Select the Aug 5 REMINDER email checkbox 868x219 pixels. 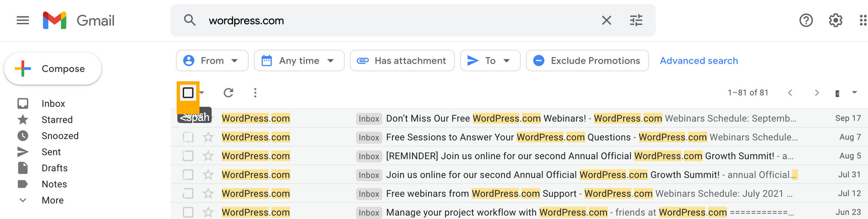coord(188,156)
